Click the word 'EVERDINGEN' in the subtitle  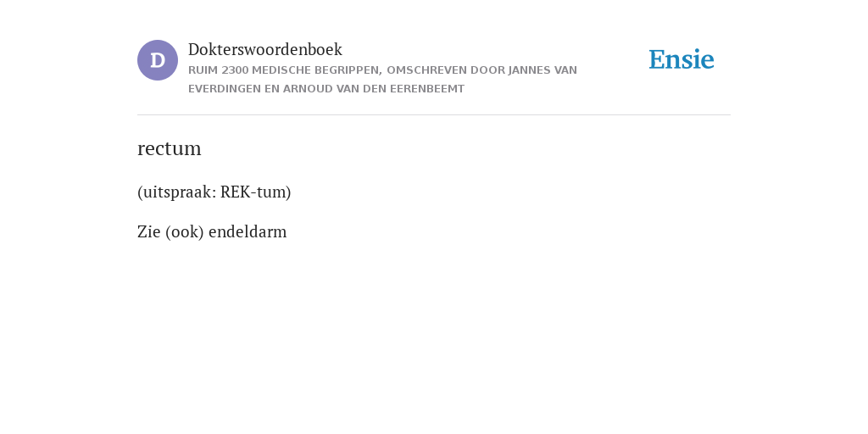(225, 89)
